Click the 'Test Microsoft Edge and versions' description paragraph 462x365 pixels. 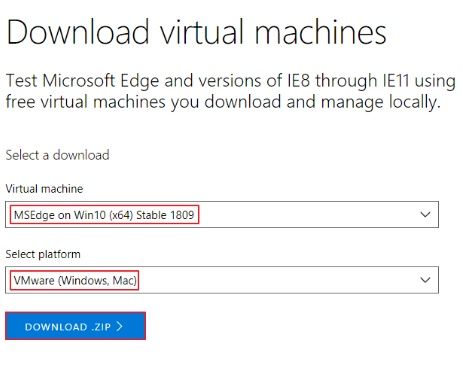point(231,91)
